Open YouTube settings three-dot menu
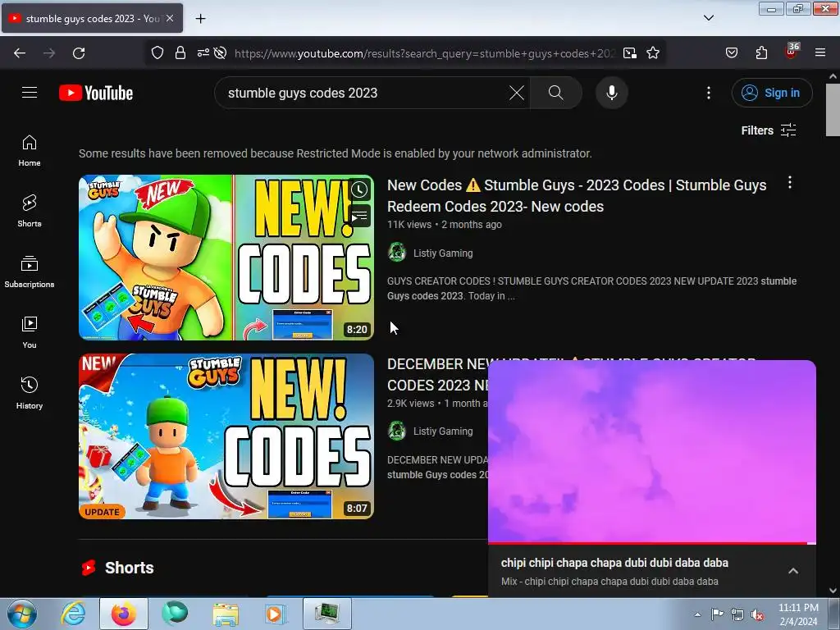 click(x=709, y=93)
